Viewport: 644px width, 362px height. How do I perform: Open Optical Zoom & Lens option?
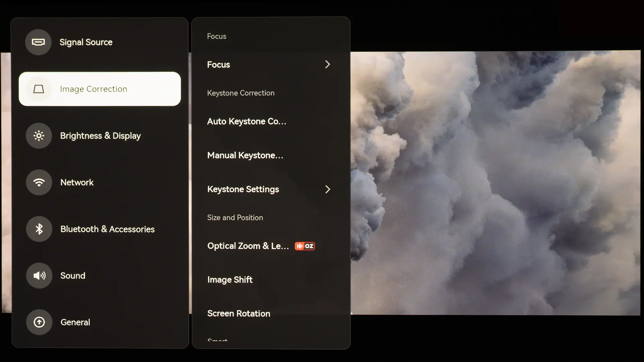[271, 246]
